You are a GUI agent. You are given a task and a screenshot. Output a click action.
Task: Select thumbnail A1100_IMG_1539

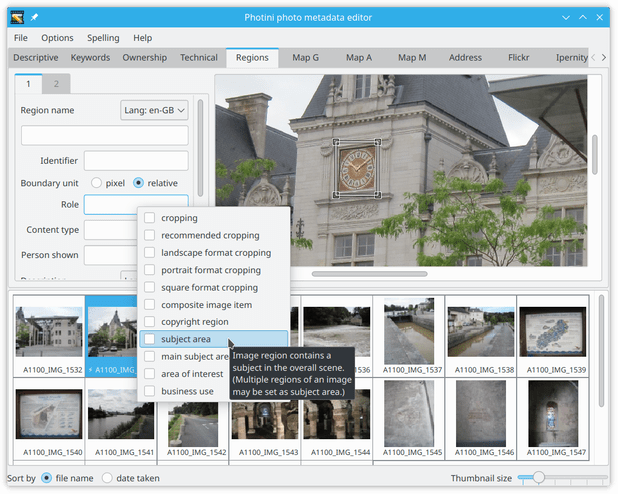click(553, 336)
